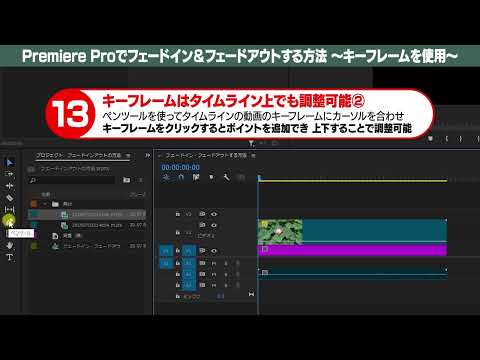Viewport: 480px width, 360px height.
Task: Toggle A3 track targeting button
Action: pyautogui.click(x=189, y=285)
